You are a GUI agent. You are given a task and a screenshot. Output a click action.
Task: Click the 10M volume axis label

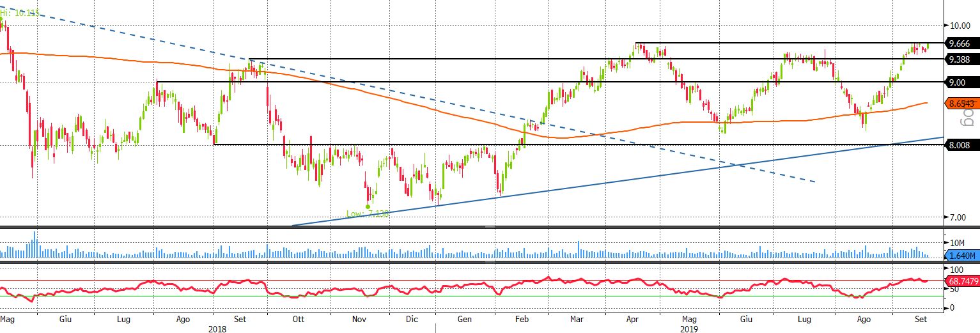pyautogui.click(x=956, y=243)
